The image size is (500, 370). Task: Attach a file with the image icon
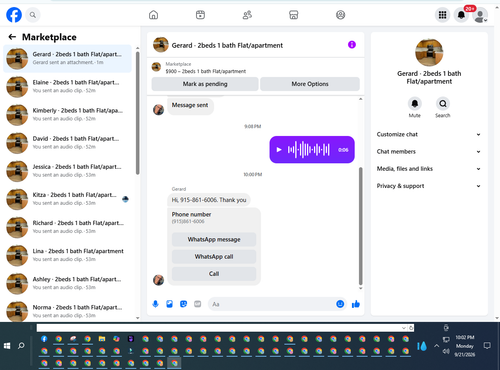tap(169, 304)
